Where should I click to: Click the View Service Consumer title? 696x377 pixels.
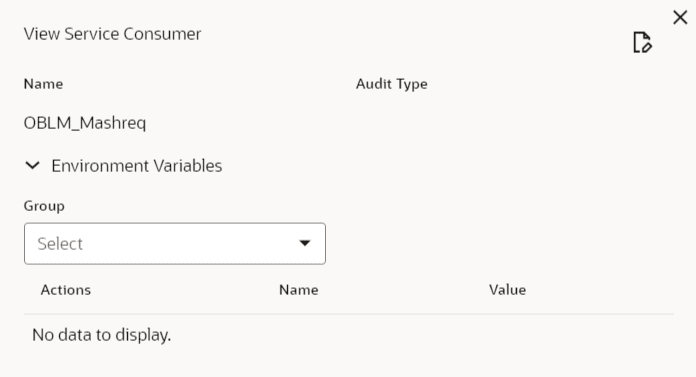[x=112, y=34]
